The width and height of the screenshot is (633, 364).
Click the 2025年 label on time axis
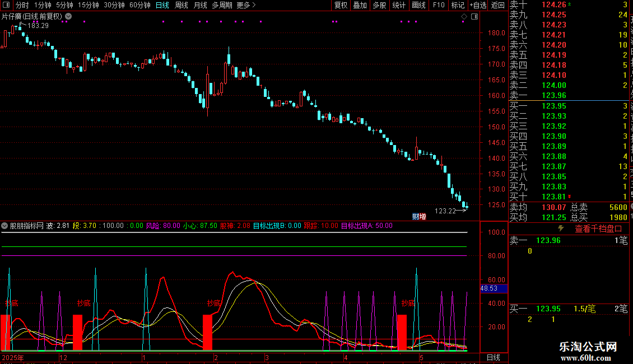(x=13, y=357)
